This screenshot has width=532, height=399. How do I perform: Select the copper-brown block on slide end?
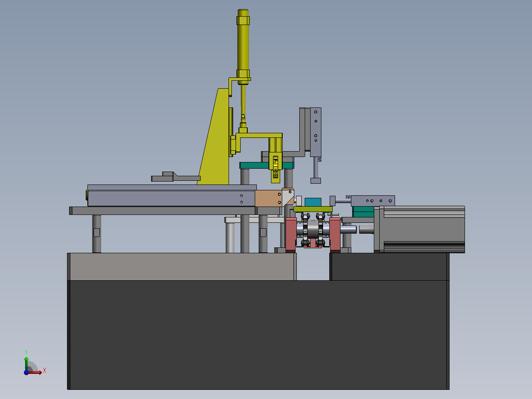(x=268, y=198)
